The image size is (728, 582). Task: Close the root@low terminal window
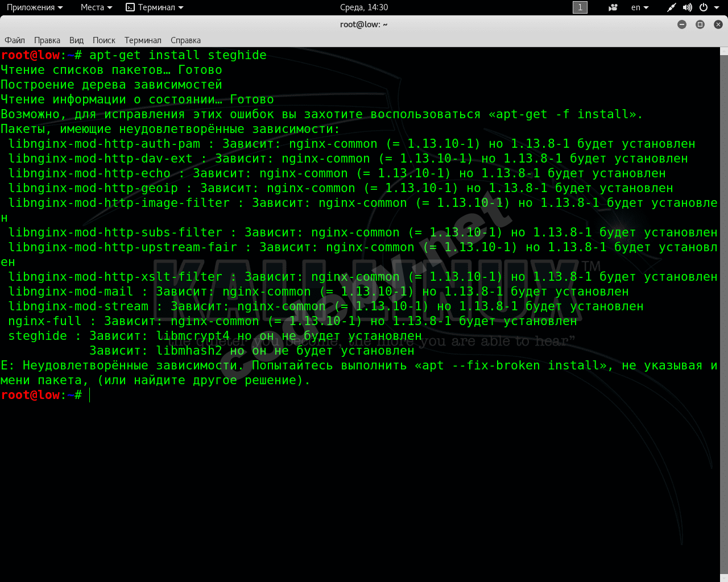pyautogui.click(x=718, y=24)
